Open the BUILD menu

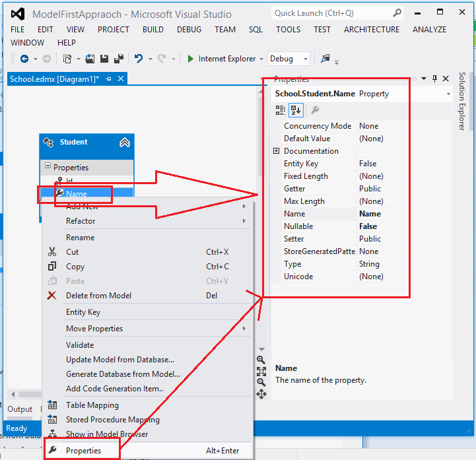[153, 30]
